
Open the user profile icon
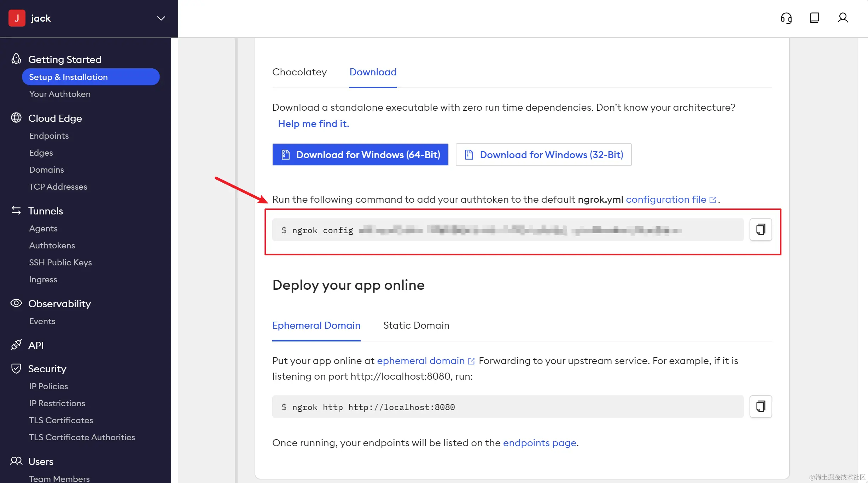click(x=843, y=18)
